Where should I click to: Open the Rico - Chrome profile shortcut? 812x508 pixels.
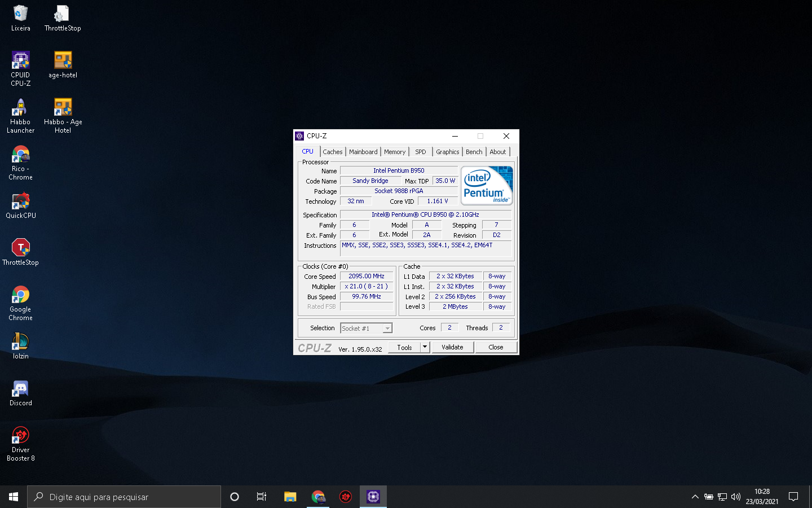tap(20, 163)
